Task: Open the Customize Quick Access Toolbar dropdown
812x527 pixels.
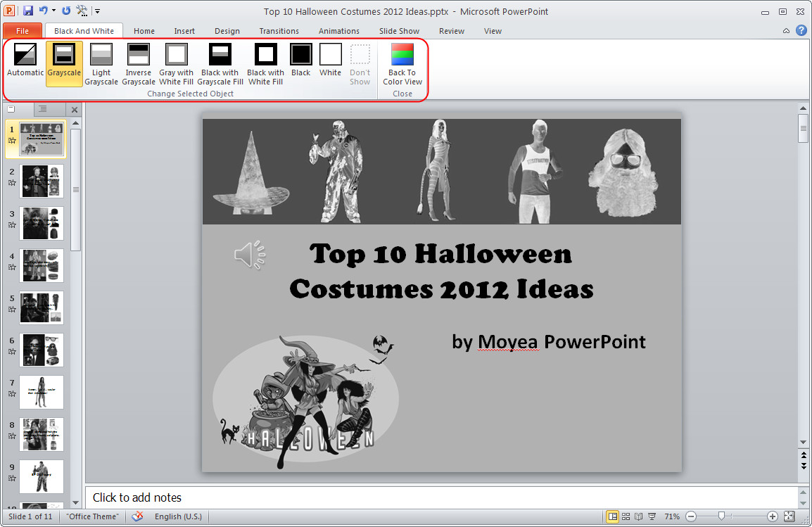Action: [x=98, y=11]
